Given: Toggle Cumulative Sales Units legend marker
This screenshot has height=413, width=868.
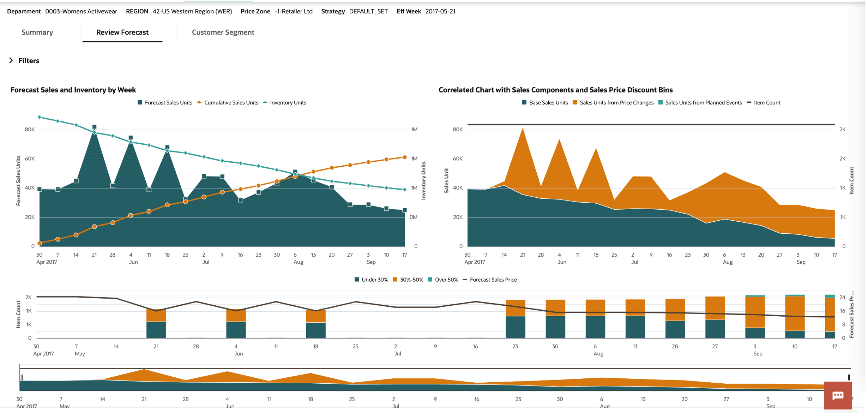Looking at the screenshot, I should click(x=199, y=103).
